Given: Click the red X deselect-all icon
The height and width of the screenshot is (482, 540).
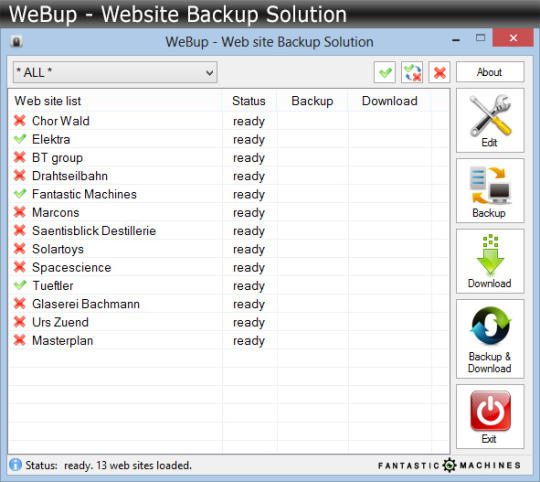Looking at the screenshot, I should [x=440, y=72].
